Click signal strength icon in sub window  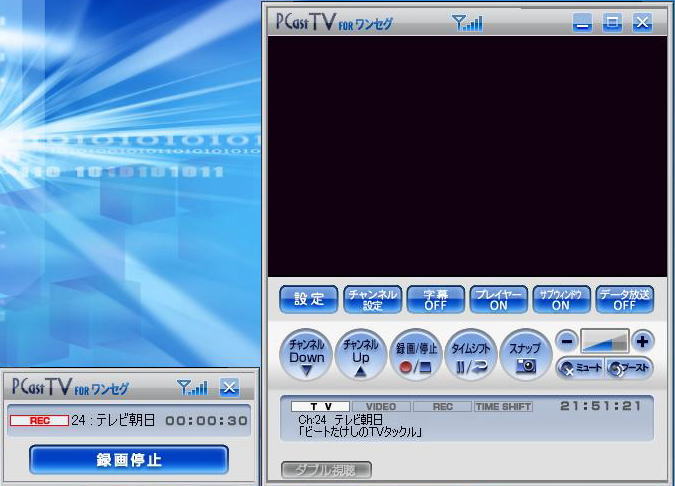click(x=192, y=387)
